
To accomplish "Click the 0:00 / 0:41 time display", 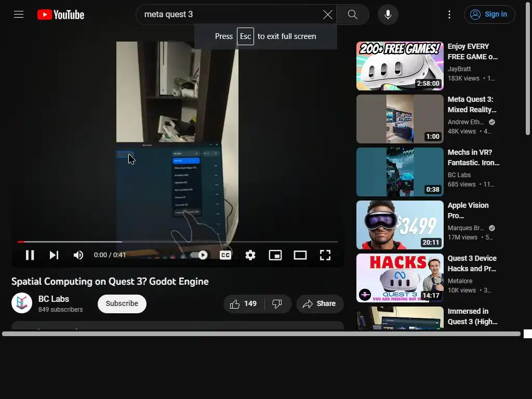I will [110, 255].
